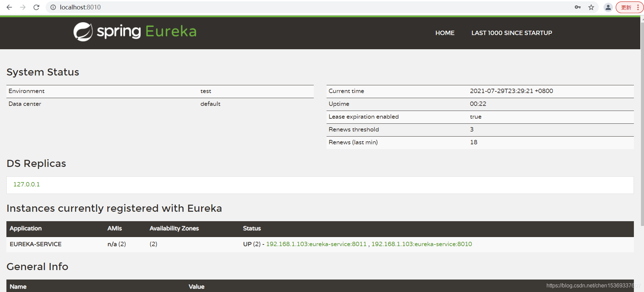Select the Renews (last min) value 18
The height and width of the screenshot is (292, 644).
click(474, 142)
